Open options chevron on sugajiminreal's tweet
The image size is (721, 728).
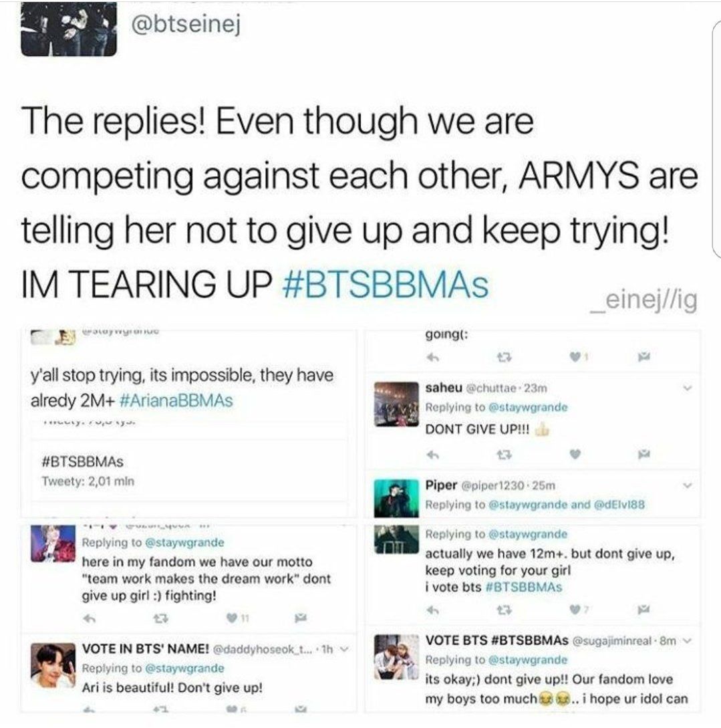point(688,640)
